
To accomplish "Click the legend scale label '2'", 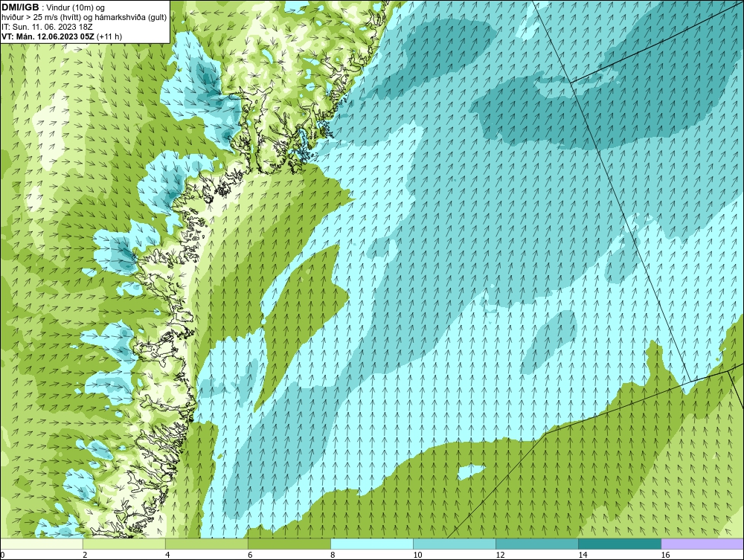I will tap(86, 555).
